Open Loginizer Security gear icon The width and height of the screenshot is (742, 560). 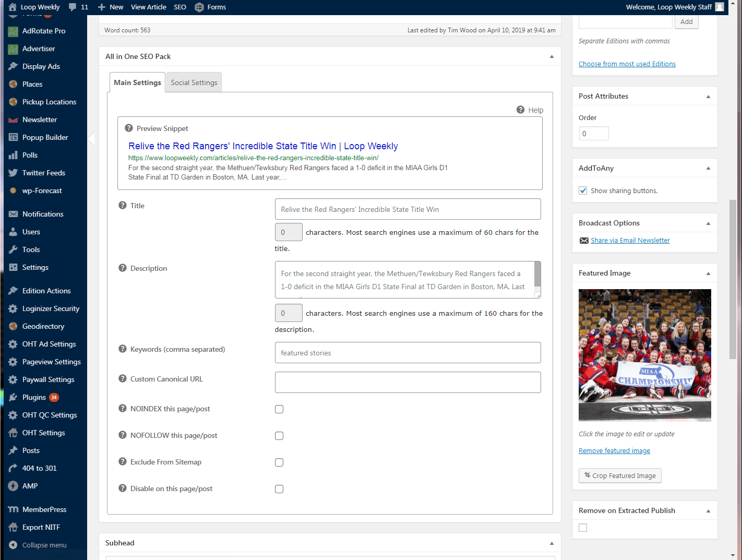pyautogui.click(x=13, y=308)
